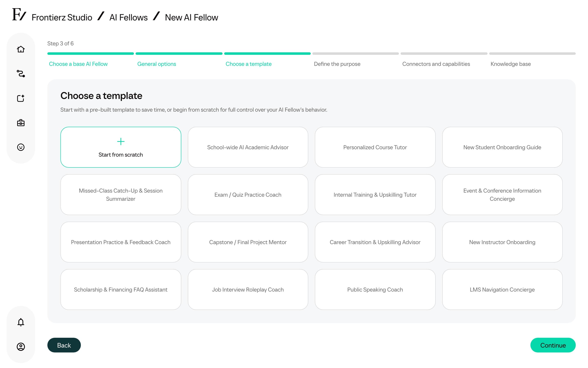Open the briefcase icon in sidebar

(x=21, y=123)
